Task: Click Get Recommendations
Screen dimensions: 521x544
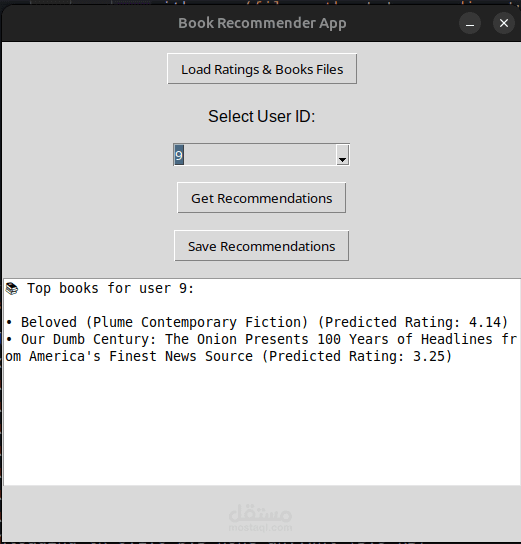Action: pyautogui.click(x=262, y=198)
